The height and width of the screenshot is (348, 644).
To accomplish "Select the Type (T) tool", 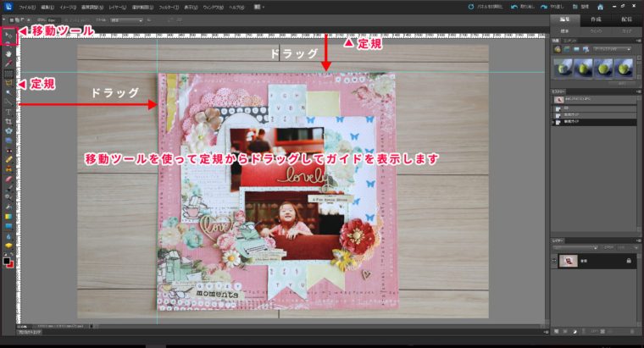I will (x=8, y=111).
